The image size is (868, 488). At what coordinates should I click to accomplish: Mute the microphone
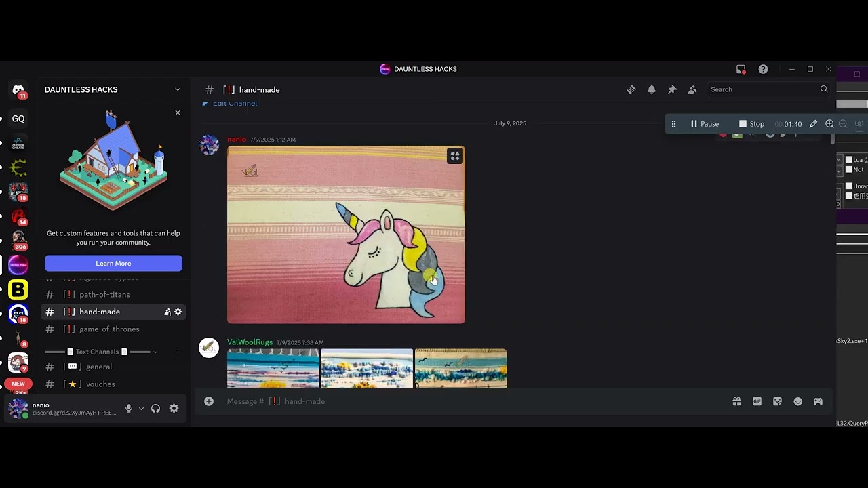(x=129, y=409)
